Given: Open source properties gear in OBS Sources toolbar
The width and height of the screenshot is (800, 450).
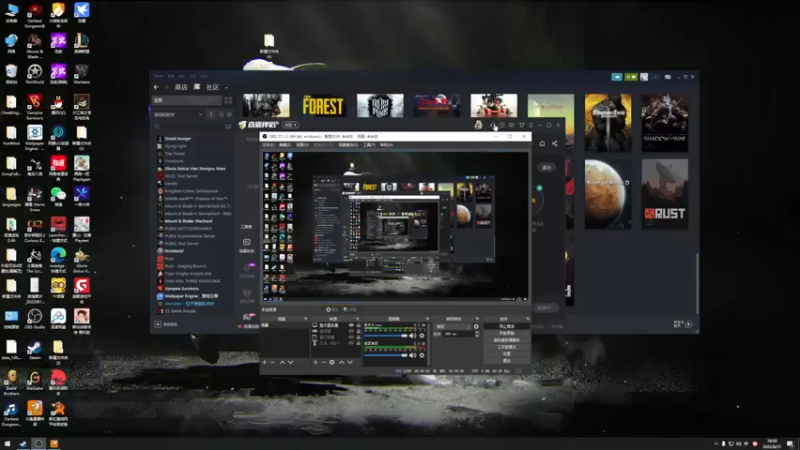Looking at the screenshot, I should (332, 362).
